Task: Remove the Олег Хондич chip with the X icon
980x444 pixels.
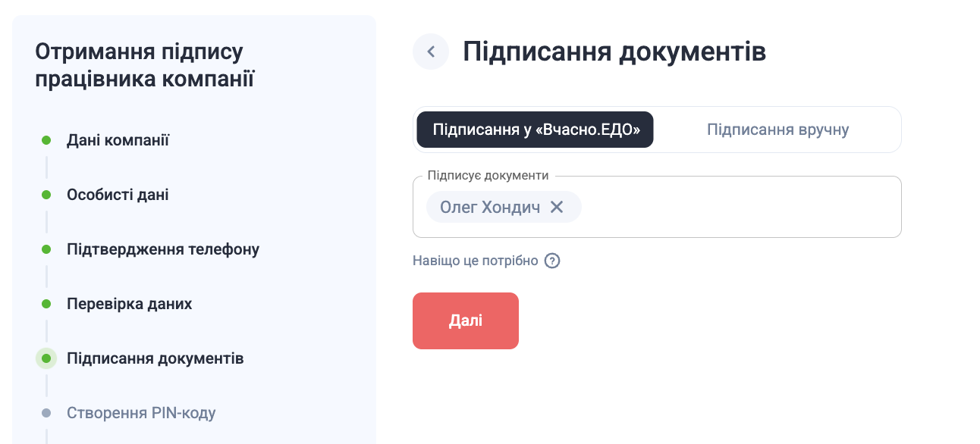Action: click(557, 207)
